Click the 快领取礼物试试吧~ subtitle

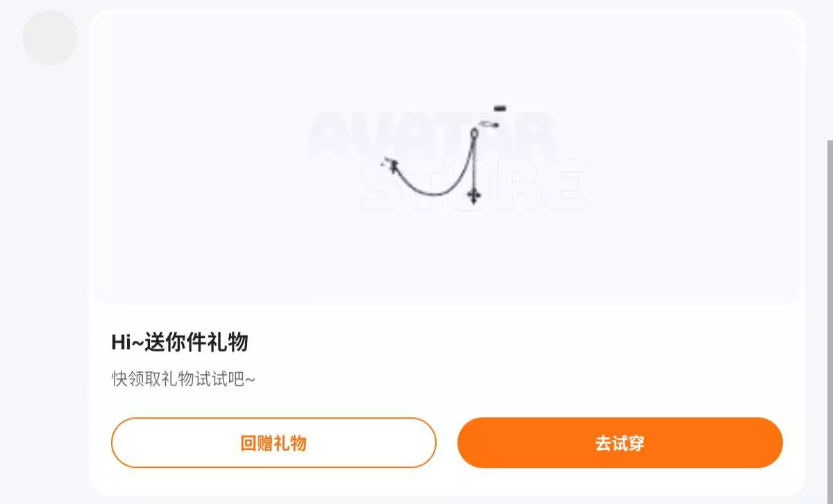click(x=184, y=379)
